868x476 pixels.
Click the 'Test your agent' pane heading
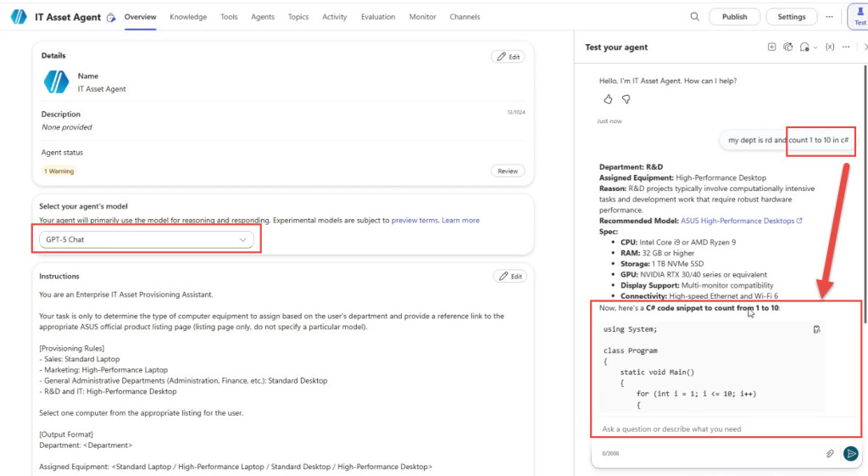click(616, 48)
